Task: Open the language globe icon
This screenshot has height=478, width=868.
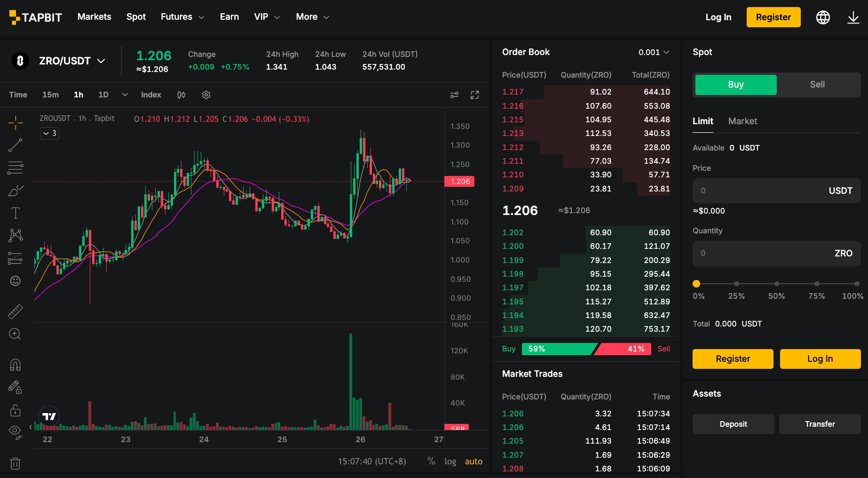Action: 823,17
